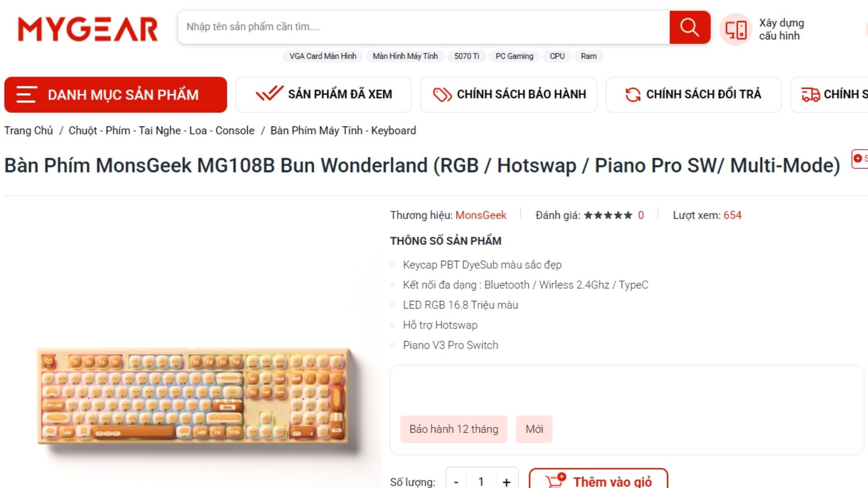Open the PC build configuration icon
The image size is (868, 488).
tap(736, 29)
